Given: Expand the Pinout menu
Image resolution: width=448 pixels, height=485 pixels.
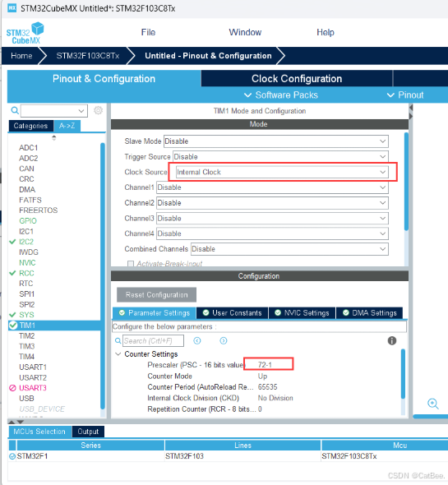Looking at the screenshot, I should click(x=405, y=95).
